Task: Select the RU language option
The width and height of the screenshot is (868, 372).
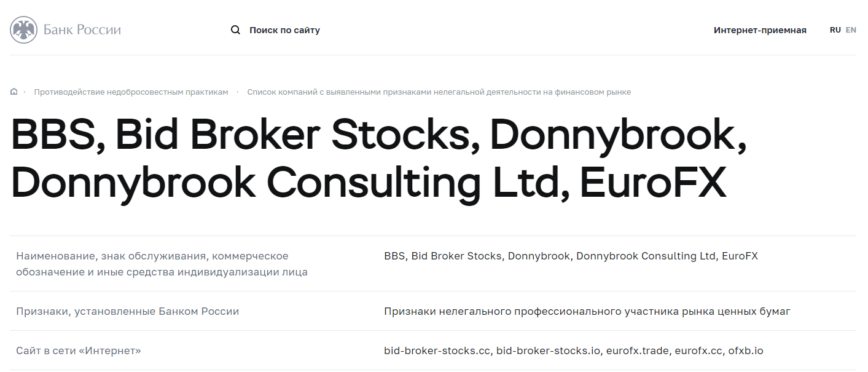Action: (x=835, y=30)
